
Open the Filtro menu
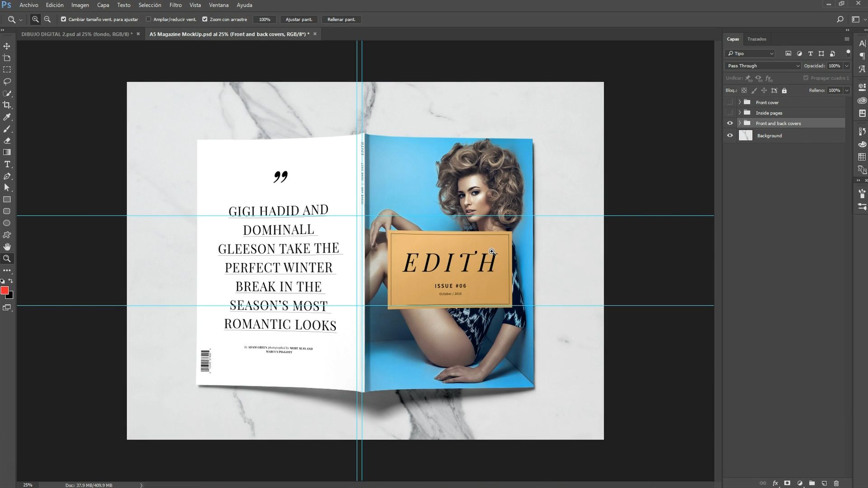coord(175,5)
